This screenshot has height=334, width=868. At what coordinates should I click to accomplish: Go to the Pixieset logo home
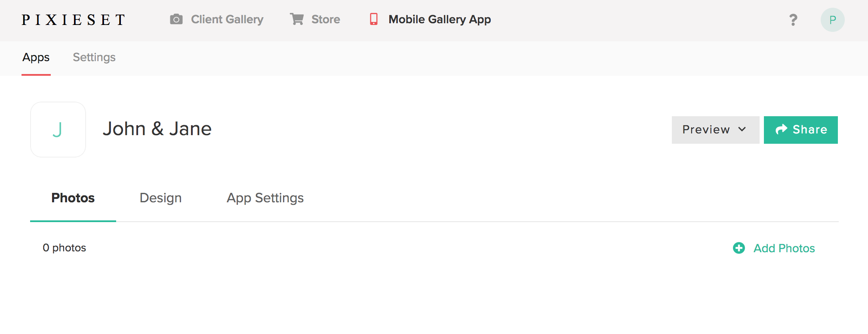pos(74,20)
